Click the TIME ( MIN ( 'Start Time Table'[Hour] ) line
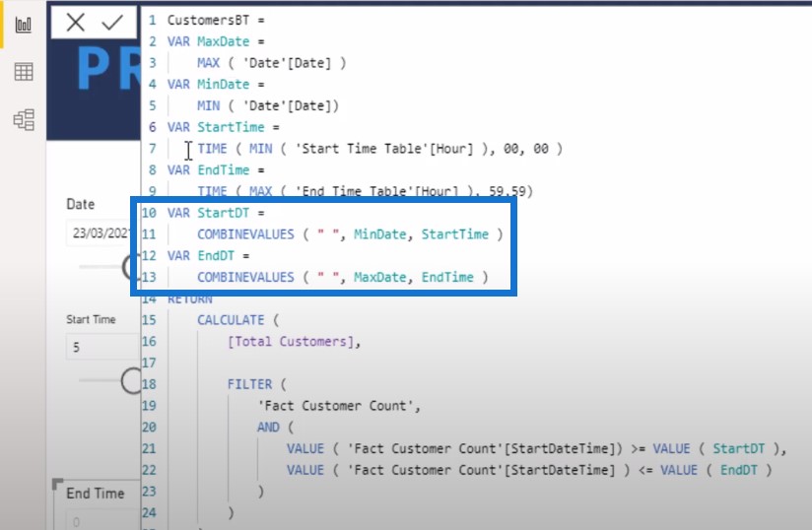Image resolution: width=812 pixels, height=530 pixels. point(379,149)
